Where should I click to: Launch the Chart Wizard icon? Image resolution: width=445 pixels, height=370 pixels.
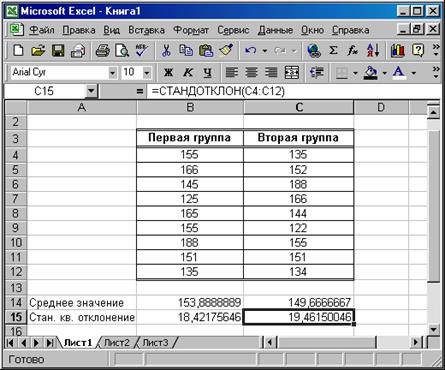[x=398, y=51]
